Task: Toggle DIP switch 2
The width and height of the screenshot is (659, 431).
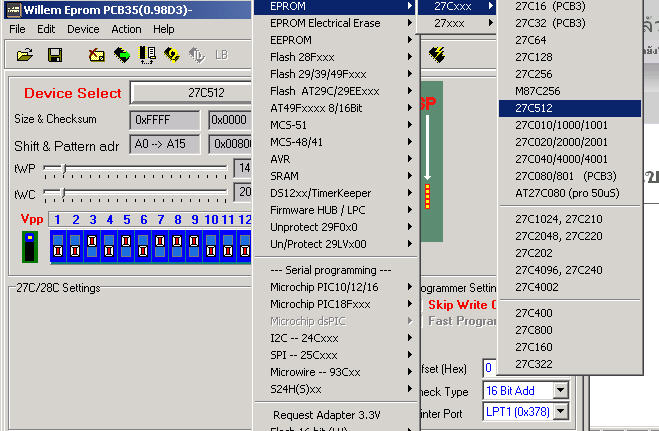Action: pyautogui.click(x=75, y=246)
